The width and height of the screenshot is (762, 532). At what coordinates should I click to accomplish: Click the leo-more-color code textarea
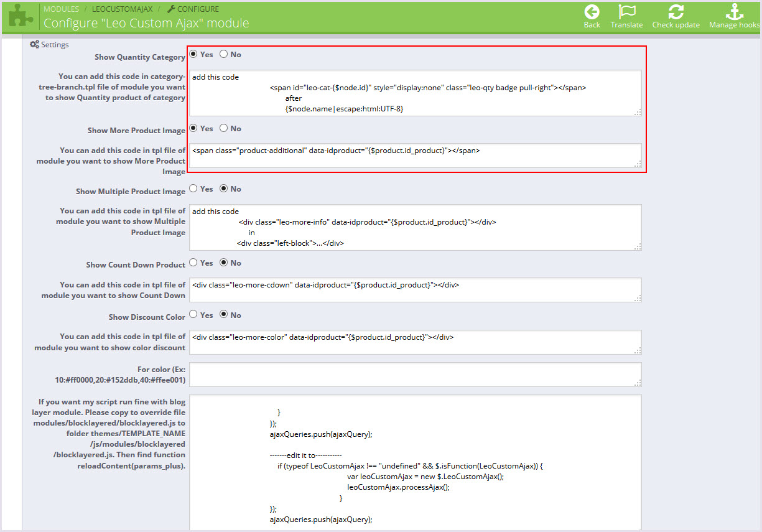tap(415, 342)
